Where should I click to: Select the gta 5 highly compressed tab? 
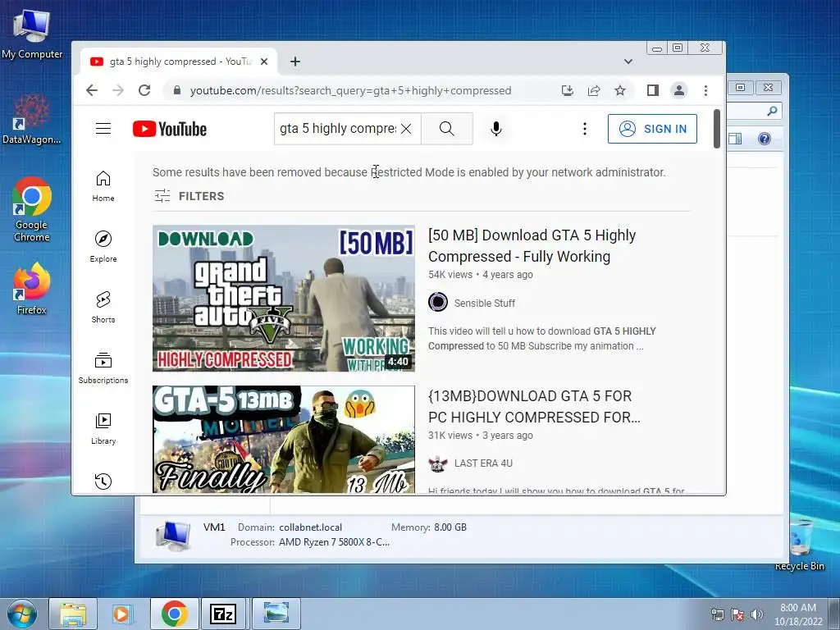[x=178, y=62]
